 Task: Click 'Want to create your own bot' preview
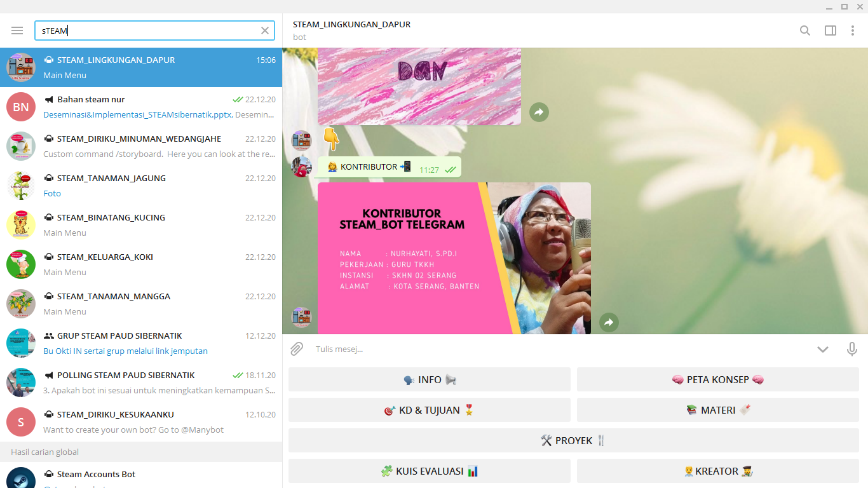(133, 430)
